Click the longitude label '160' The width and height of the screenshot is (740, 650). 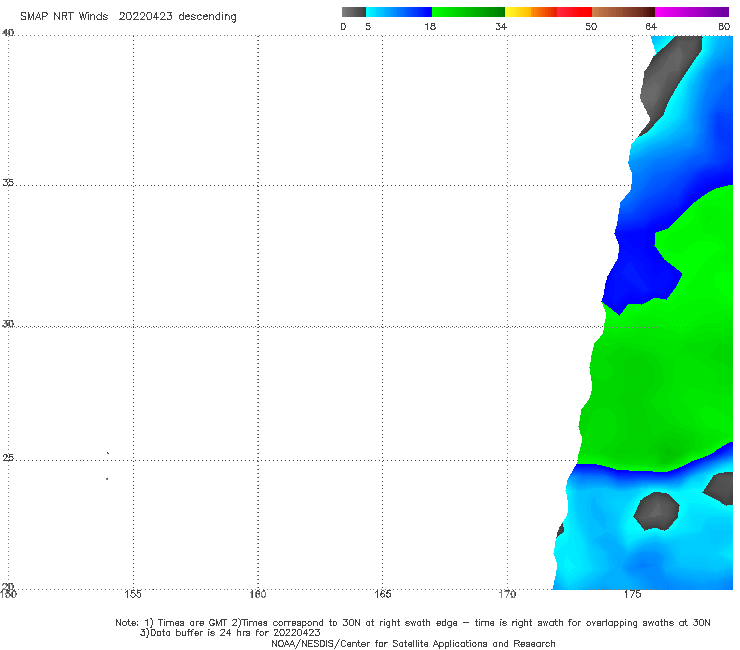click(258, 594)
